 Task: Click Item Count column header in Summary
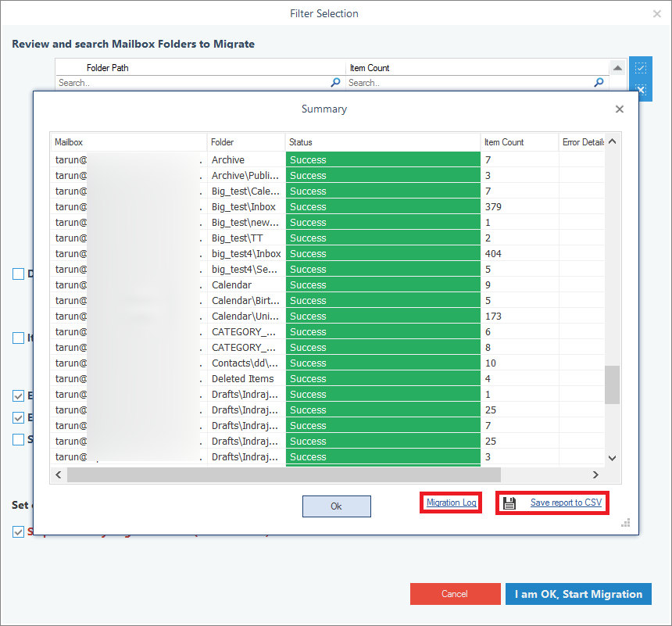pyautogui.click(x=520, y=142)
